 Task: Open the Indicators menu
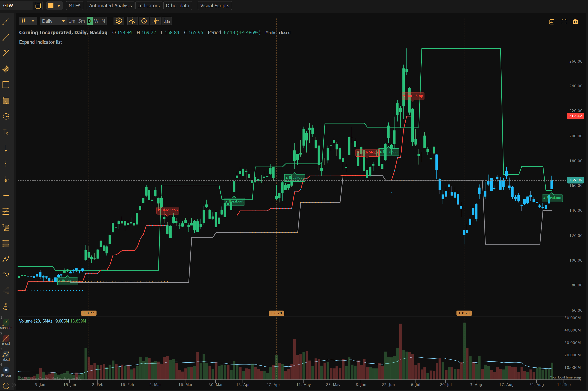pos(149,5)
